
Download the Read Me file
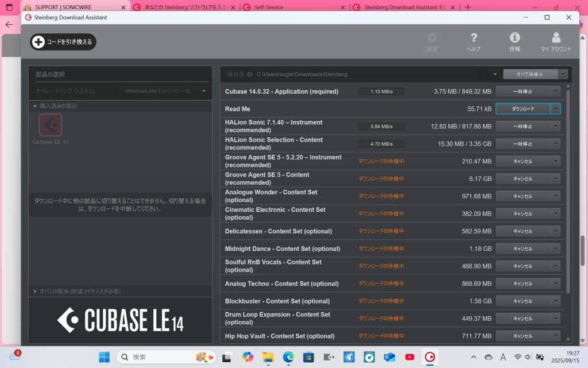(x=523, y=109)
